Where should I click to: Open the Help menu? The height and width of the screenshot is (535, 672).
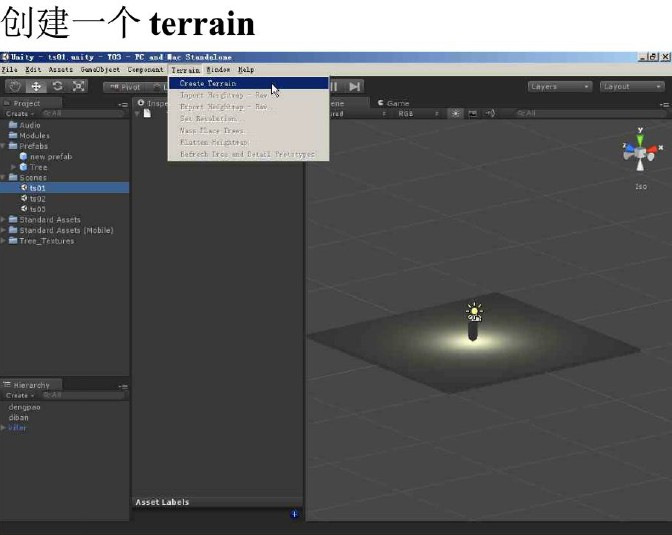(246, 69)
